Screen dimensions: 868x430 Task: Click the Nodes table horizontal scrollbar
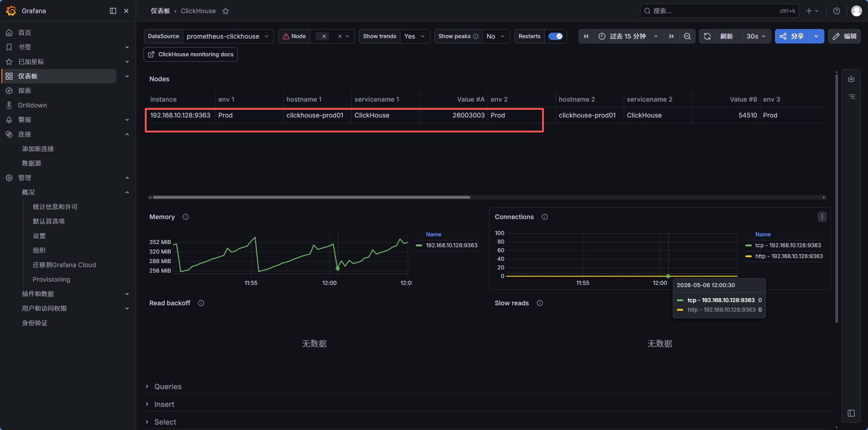tap(311, 197)
